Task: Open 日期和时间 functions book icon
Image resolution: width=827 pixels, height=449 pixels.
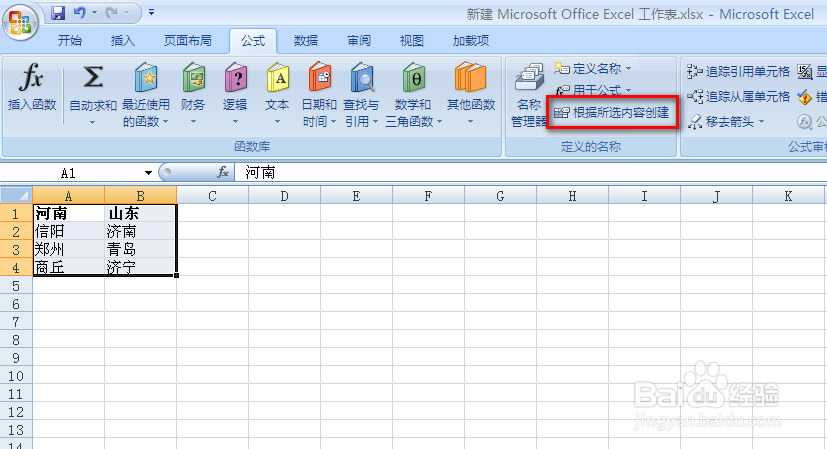Action: (x=319, y=78)
